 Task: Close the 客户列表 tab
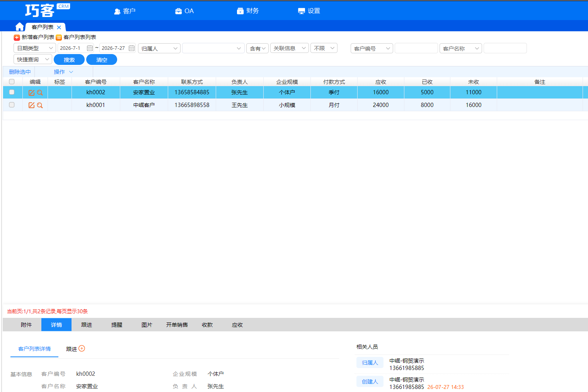click(59, 27)
